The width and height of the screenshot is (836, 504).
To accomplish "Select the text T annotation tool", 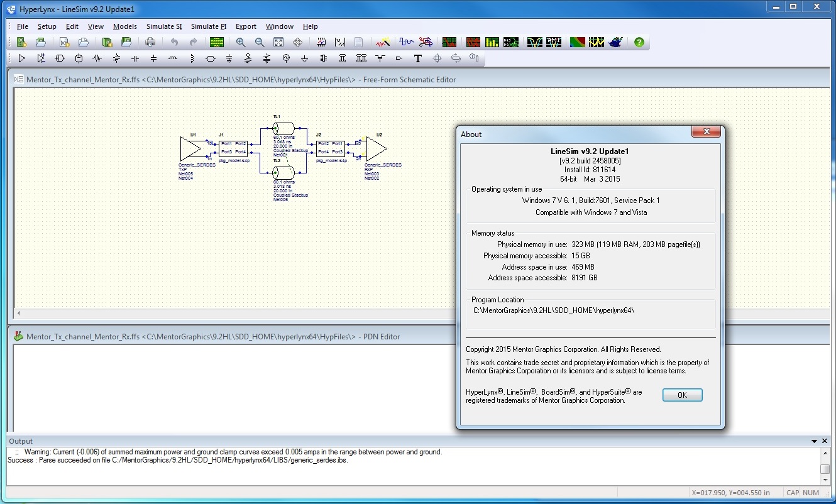I will click(x=418, y=58).
